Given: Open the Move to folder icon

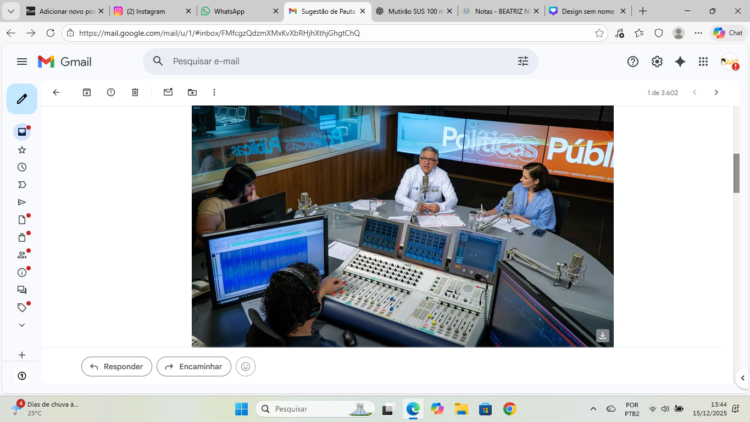Looking at the screenshot, I should tap(192, 92).
